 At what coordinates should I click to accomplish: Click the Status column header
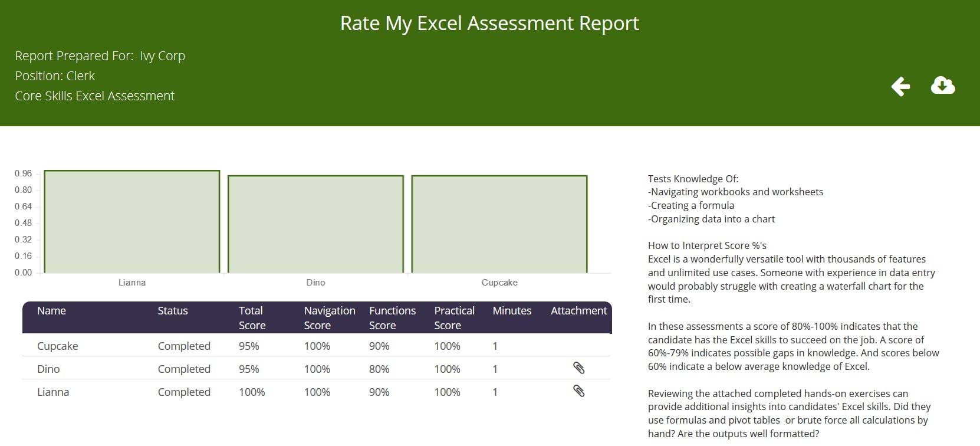pyautogui.click(x=172, y=311)
